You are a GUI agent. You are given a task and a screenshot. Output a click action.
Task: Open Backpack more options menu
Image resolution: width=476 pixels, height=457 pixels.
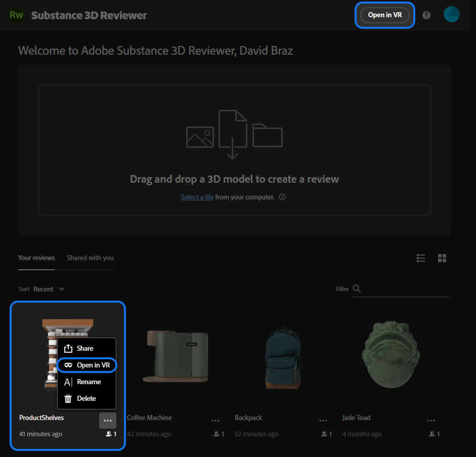pyautogui.click(x=323, y=421)
